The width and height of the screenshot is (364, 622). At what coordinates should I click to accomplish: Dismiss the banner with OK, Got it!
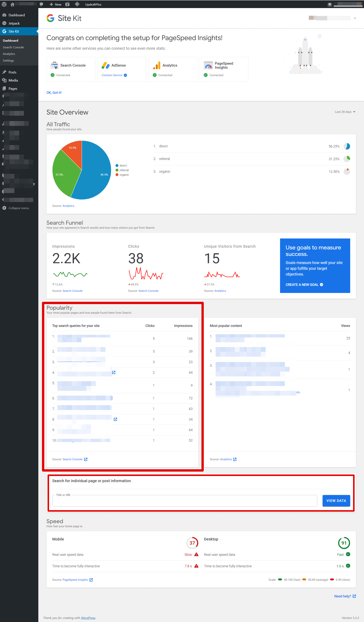click(54, 92)
